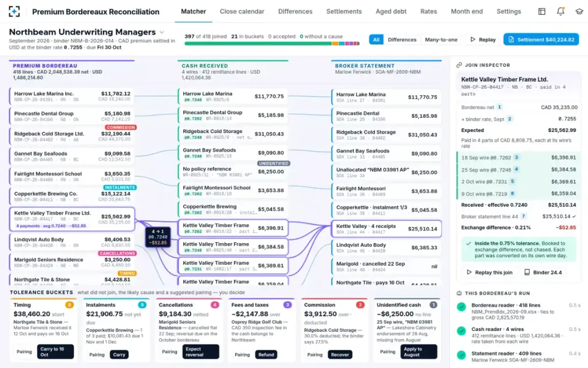Click Bordereau reader green check icon

(x=461, y=307)
